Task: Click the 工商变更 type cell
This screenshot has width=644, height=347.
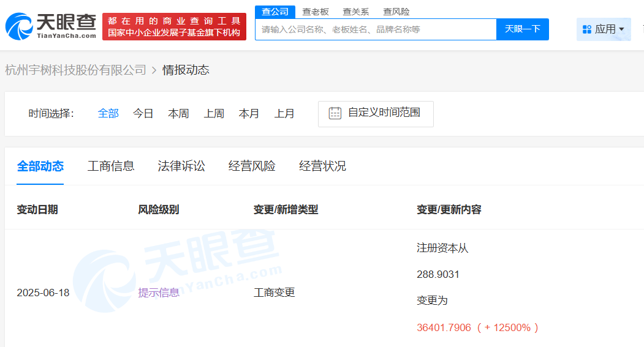Action: pyautogui.click(x=275, y=293)
